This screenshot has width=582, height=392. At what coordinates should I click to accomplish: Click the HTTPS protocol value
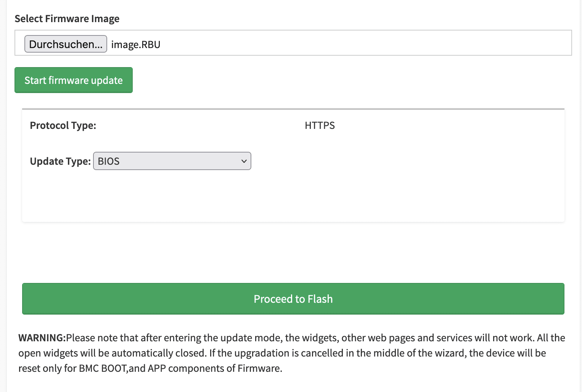click(320, 125)
